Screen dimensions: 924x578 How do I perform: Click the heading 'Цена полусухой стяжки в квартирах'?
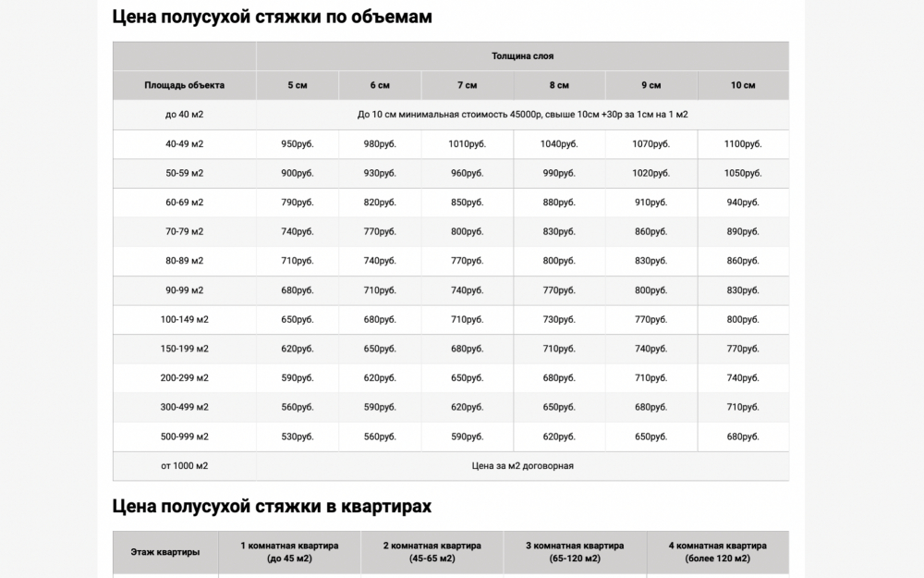[x=272, y=507]
